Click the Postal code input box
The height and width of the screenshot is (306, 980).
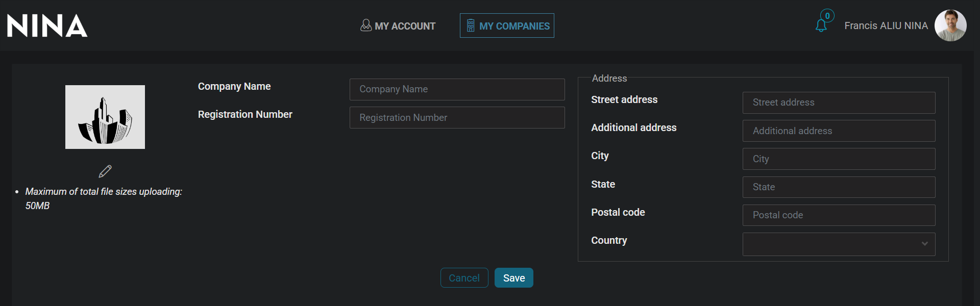point(839,215)
